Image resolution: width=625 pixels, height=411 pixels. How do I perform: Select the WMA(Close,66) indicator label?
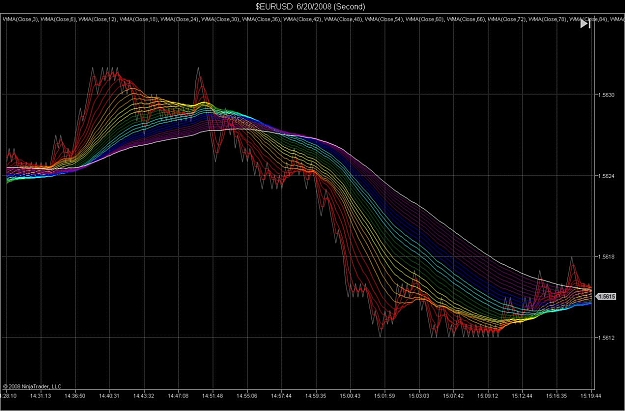466,19
